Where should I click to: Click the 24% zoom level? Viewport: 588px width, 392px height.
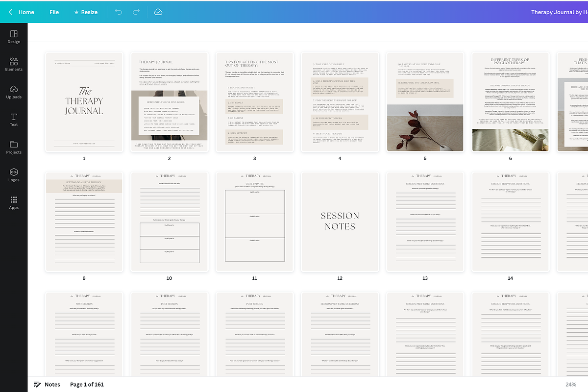[x=570, y=385]
